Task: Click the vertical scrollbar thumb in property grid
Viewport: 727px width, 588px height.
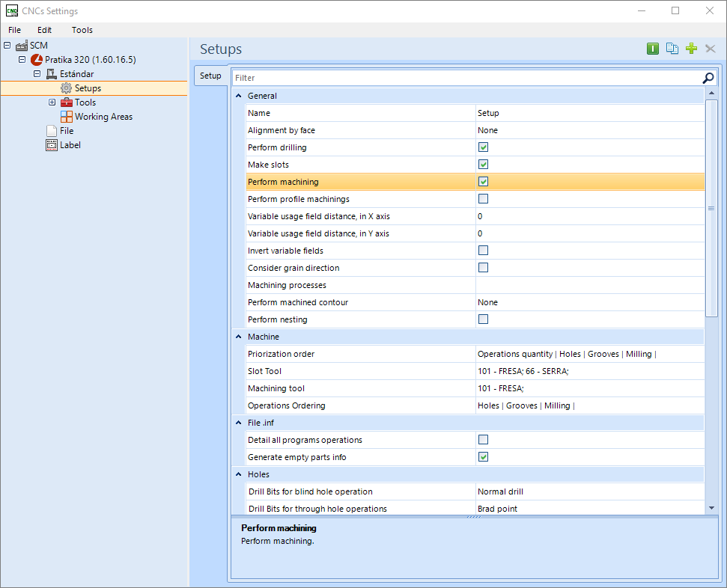Action: pyautogui.click(x=712, y=208)
